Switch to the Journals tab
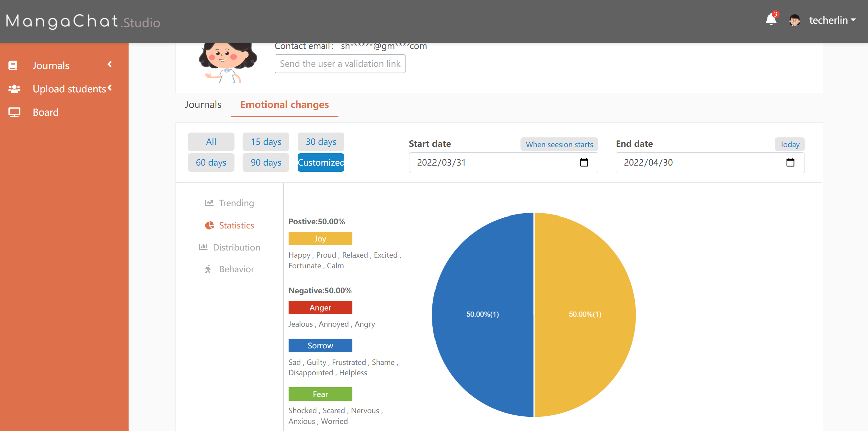Image resolution: width=868 pixels, height=431 pixels. [203, 104]
